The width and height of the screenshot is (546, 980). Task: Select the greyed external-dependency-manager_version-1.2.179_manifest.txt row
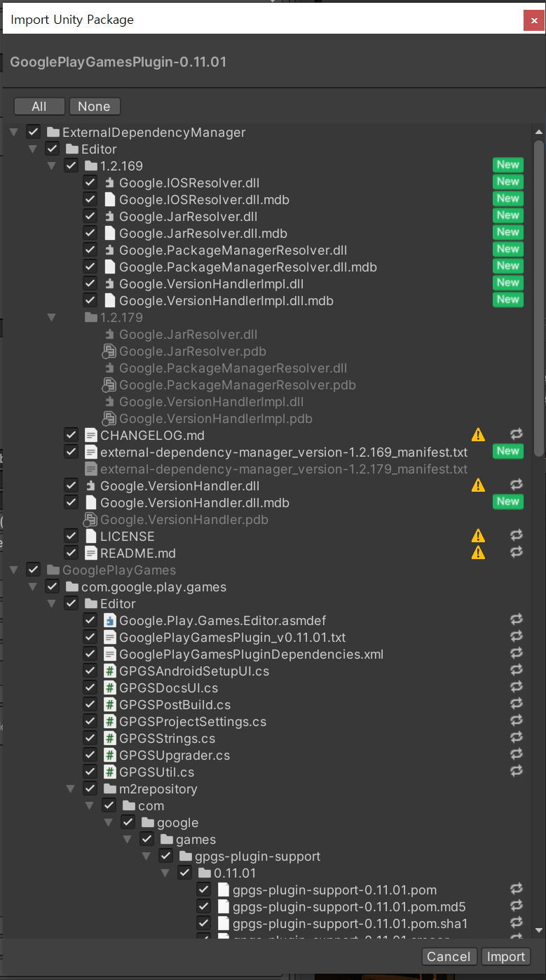(266, 469)
